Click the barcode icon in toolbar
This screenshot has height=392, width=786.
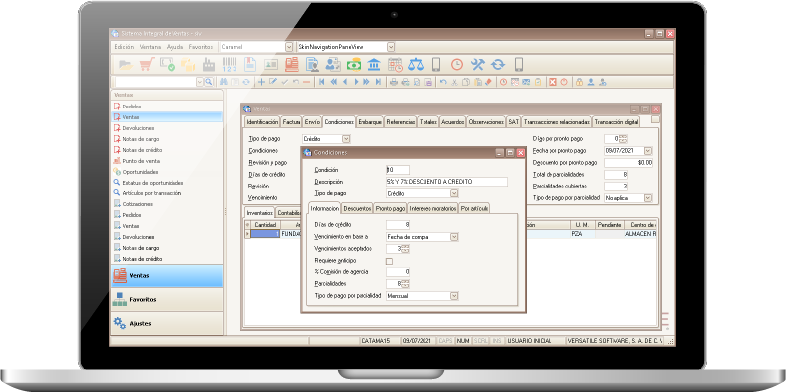point(229,65)
